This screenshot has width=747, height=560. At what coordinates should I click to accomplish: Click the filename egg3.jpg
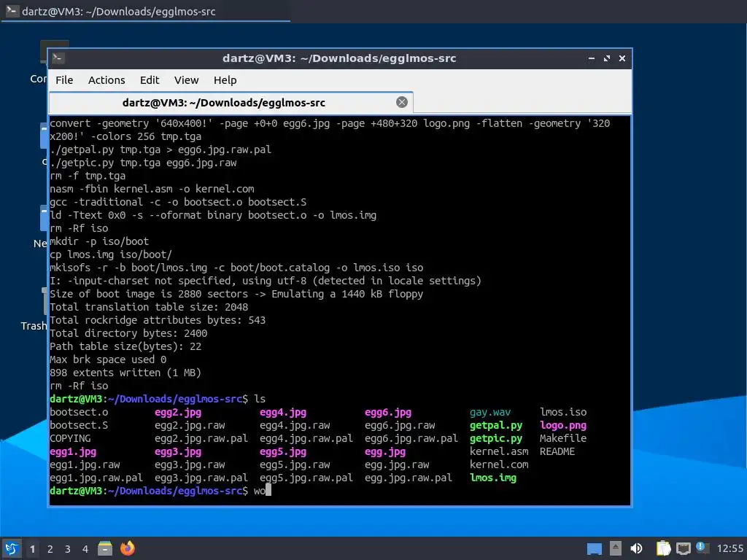pos(178,451)
